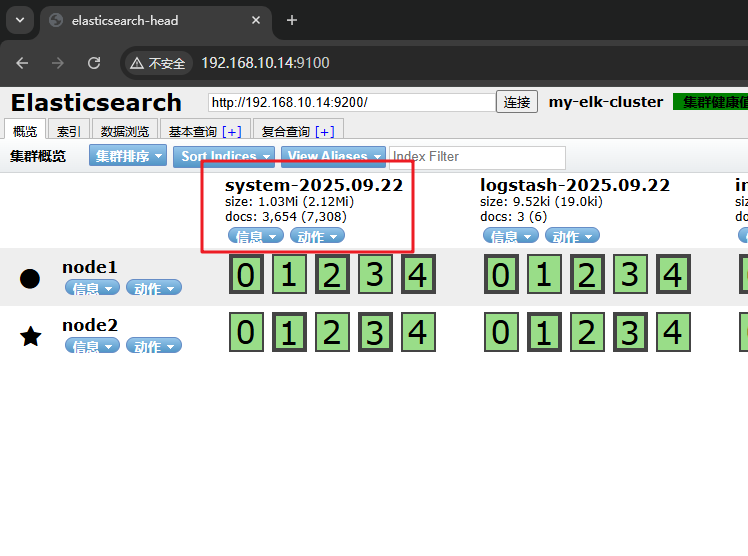Open 信息 menu for system-2025.09.22 index
Screen dimensions: 748x556
[256, 236]
